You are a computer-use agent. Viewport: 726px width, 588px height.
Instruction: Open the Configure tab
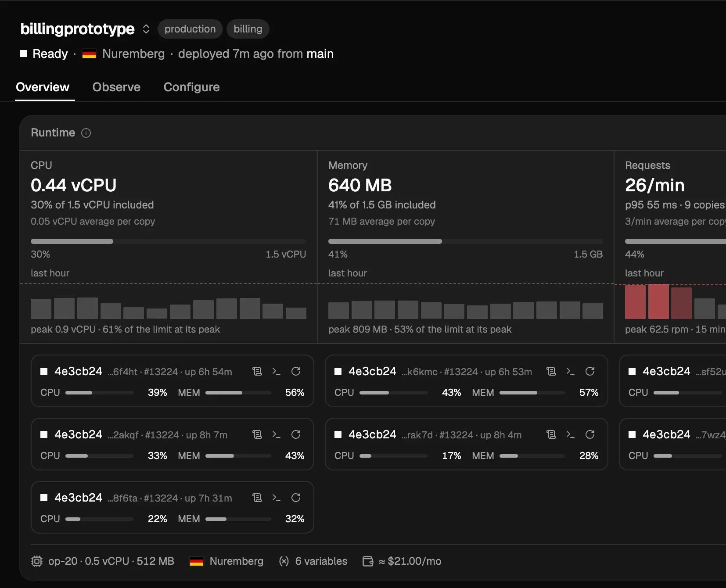tap(191, 87)
